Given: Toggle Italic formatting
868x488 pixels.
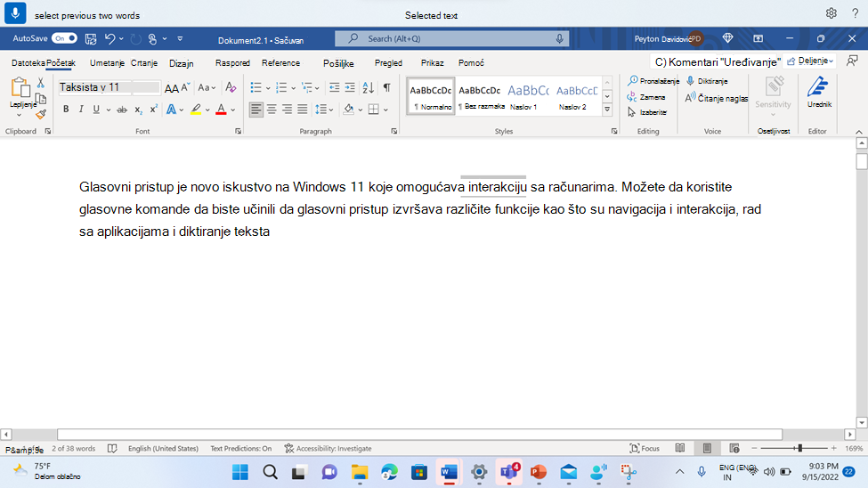Looking at the screenshot, I should (81, 110).
